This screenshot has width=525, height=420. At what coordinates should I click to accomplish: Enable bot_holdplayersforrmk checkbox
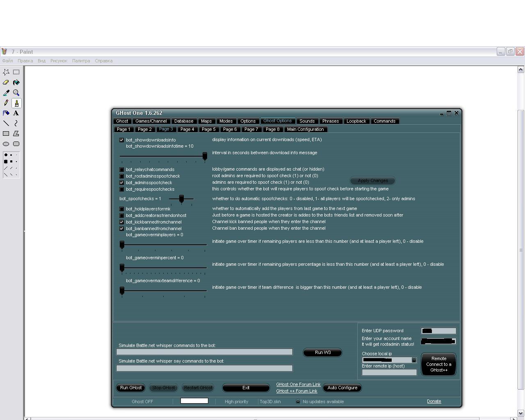121,209
